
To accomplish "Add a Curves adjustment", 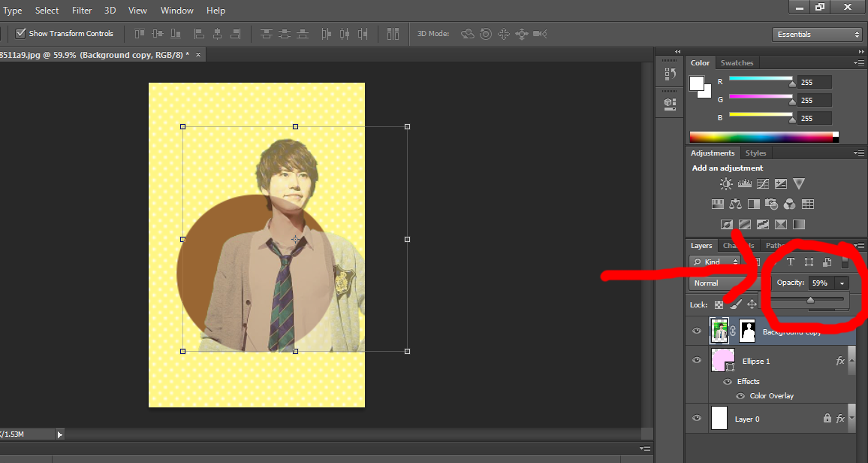I will point(763,183).
